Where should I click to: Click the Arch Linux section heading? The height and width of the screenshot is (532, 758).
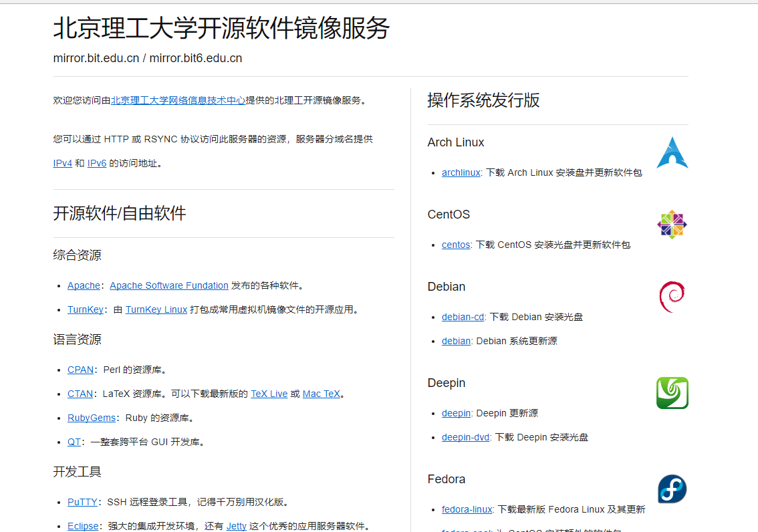[456, 142]
